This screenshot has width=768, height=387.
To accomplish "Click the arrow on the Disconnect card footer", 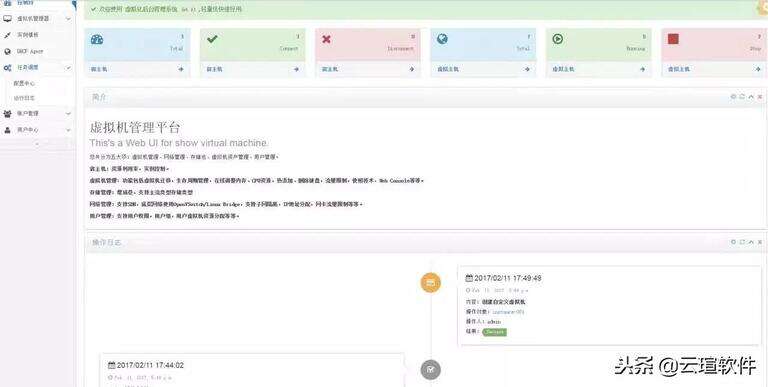I will tap(411, 69).
